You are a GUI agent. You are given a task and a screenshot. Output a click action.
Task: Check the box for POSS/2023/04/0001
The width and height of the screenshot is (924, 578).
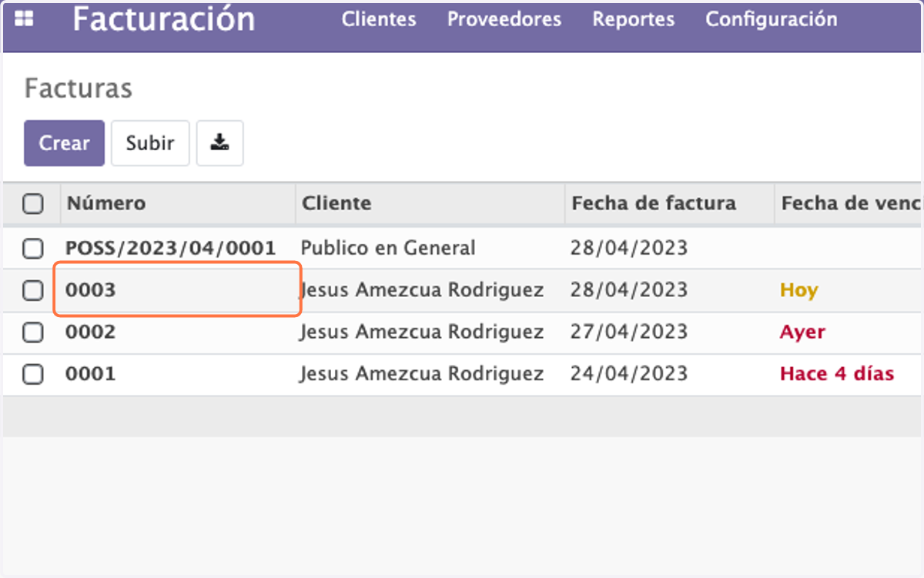tap(32, 248)
